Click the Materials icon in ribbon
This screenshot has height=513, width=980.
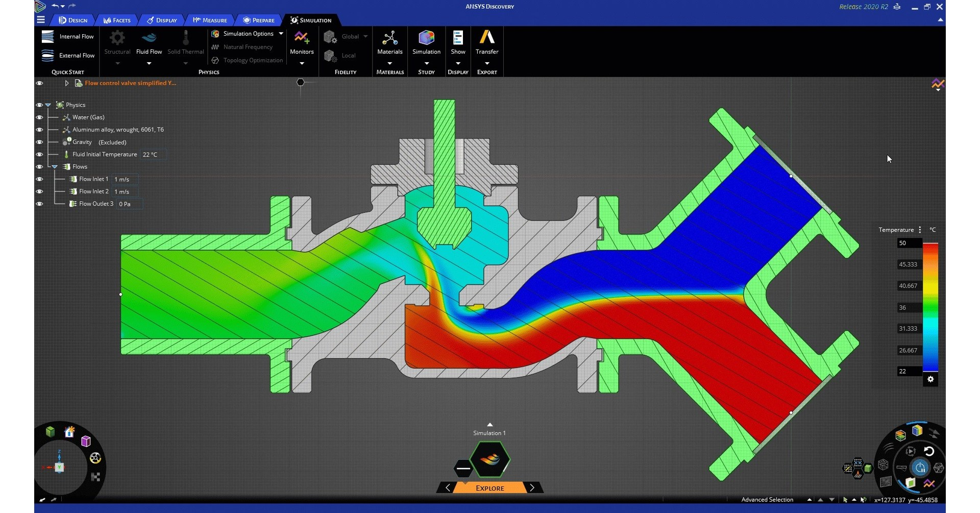390,38
